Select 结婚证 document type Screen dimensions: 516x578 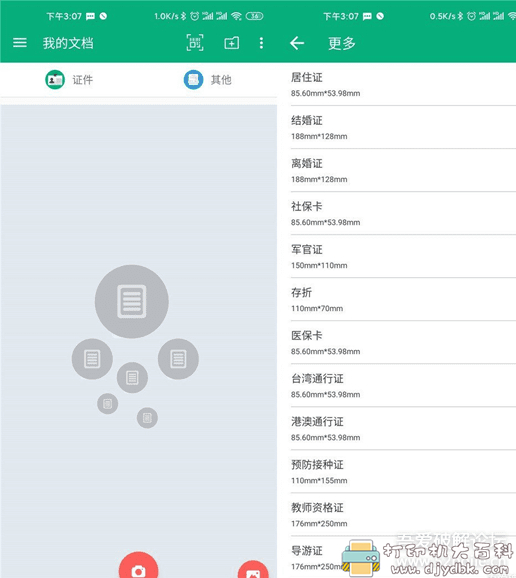403,128
